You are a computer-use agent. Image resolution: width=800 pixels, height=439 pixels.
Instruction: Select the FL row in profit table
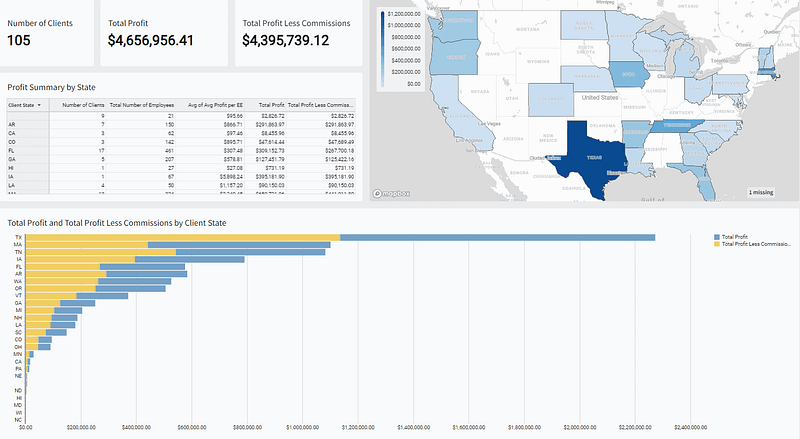[180, 149]
